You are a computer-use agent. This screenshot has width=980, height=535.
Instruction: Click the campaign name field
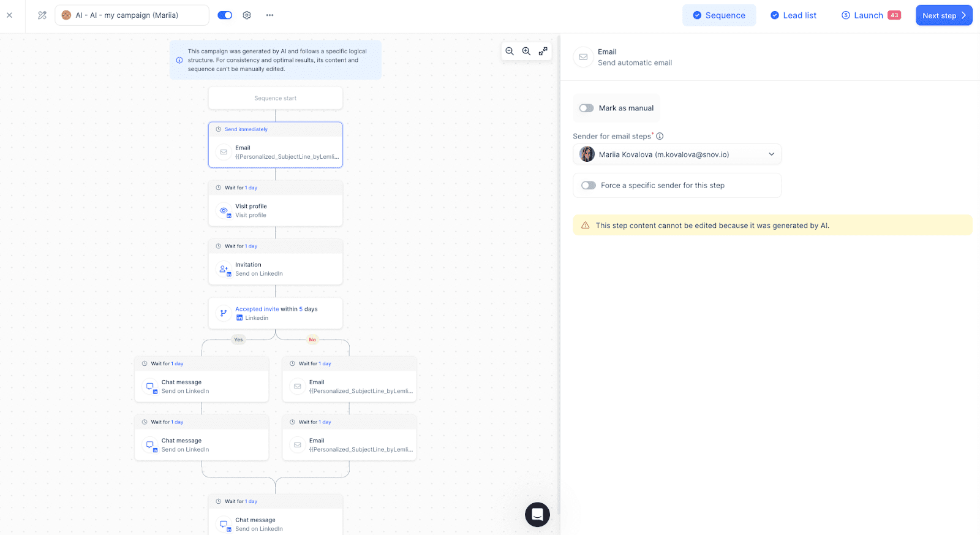132,15
